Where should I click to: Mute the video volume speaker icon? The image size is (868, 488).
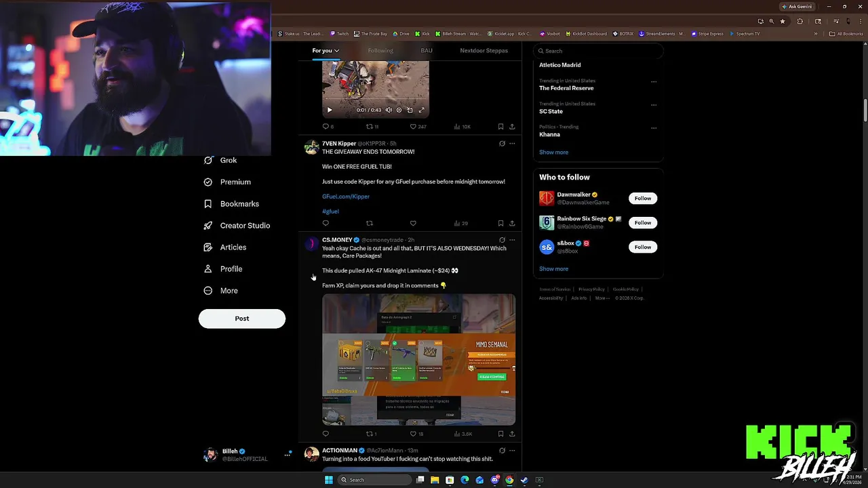coord(389,110)
